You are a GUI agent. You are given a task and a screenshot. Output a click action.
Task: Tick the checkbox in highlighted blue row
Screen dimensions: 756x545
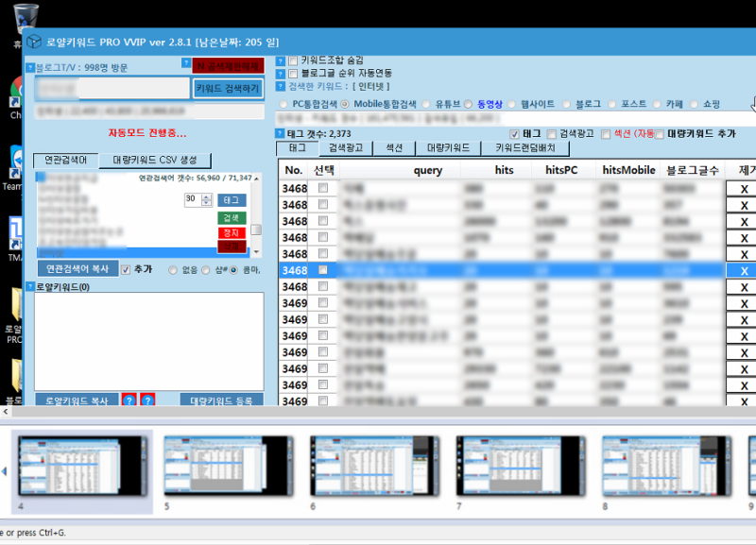click(x=323, y=270)
